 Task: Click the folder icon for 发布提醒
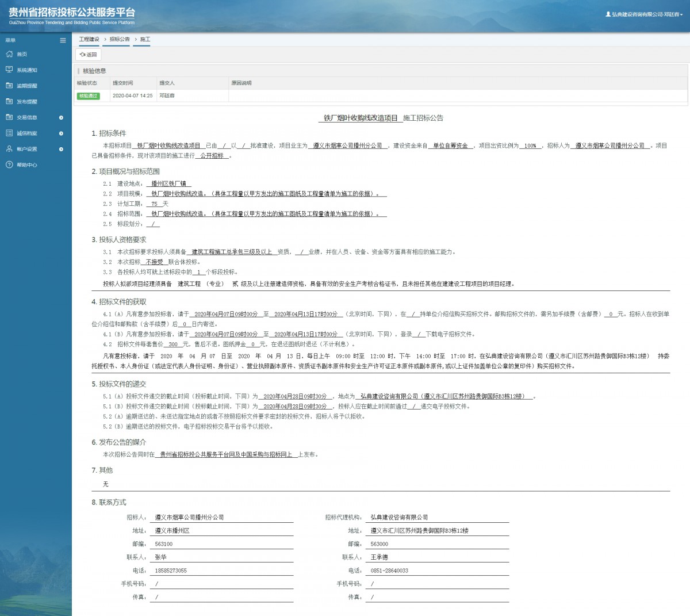(9, 101)
